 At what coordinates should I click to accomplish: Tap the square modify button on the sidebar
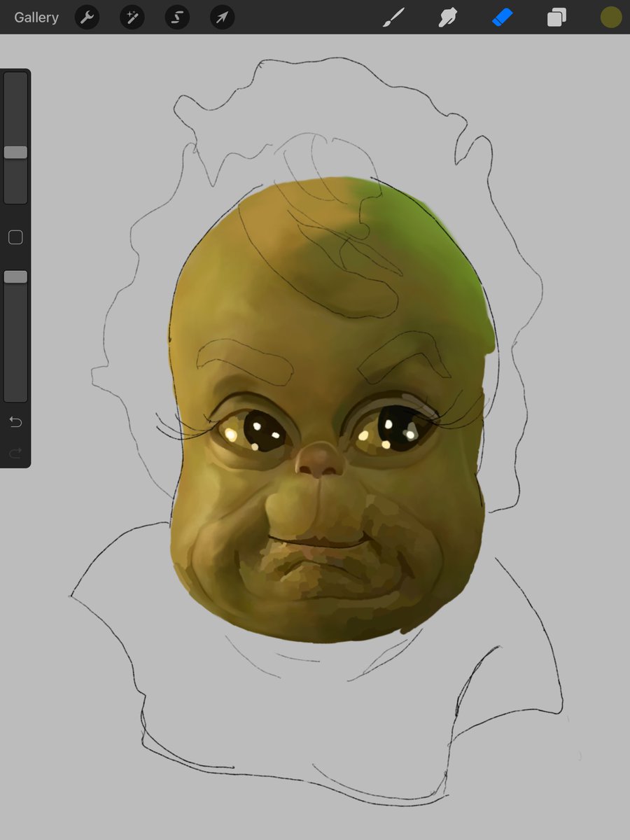click(x=15, y=237)
